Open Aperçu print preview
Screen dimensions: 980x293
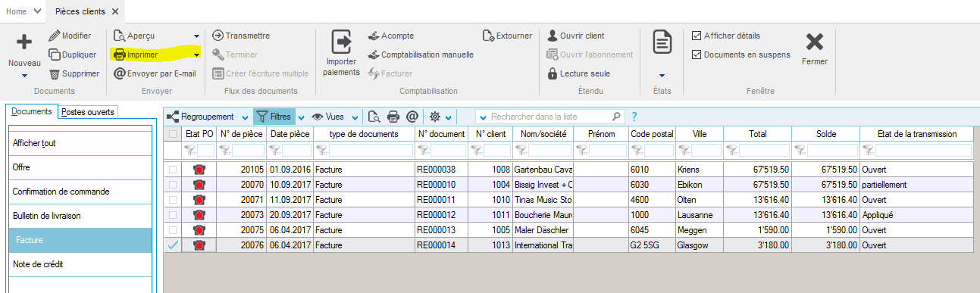point(134,36)
